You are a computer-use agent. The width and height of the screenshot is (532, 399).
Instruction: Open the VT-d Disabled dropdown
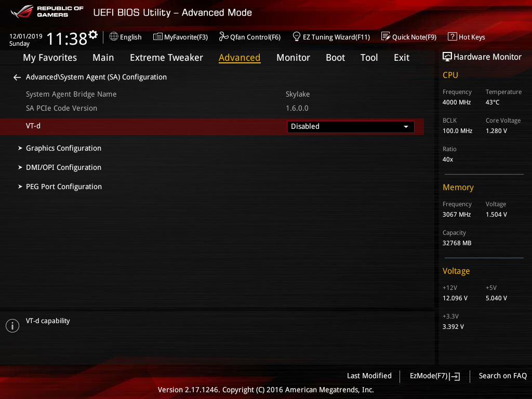pyautogui.click(x=350, y=127)
